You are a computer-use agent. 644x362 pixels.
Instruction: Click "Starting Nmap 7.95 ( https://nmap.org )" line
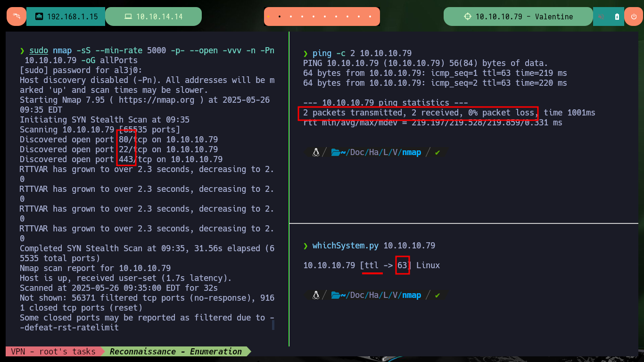(x=145, y=100)
